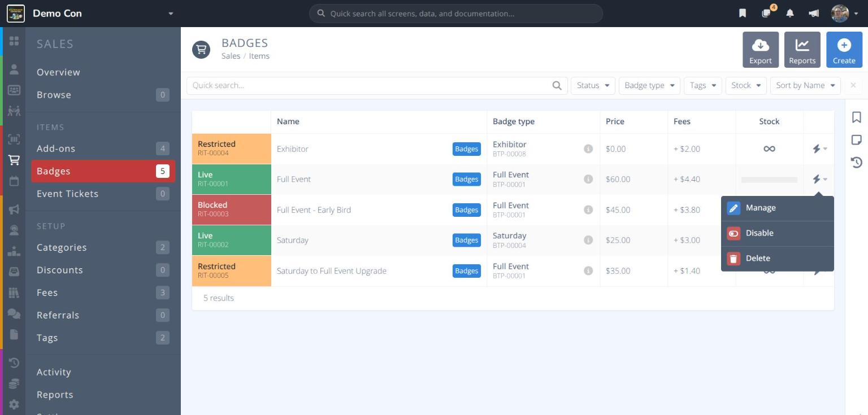
Task: Open the settings gear in sidebar rail
Action: click(x=14, y=404)
